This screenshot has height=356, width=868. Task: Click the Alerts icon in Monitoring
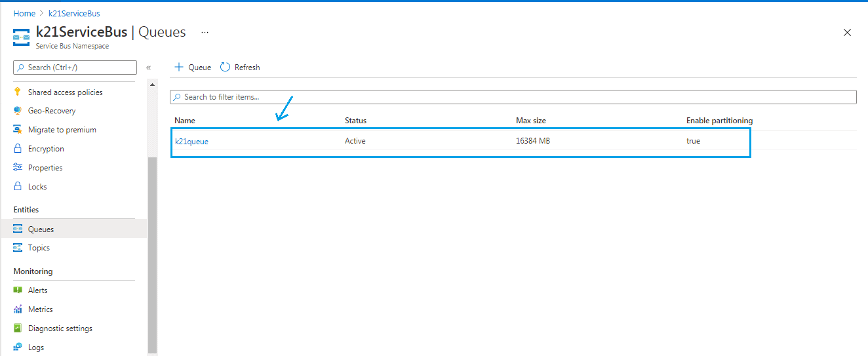tap(18, 290)
